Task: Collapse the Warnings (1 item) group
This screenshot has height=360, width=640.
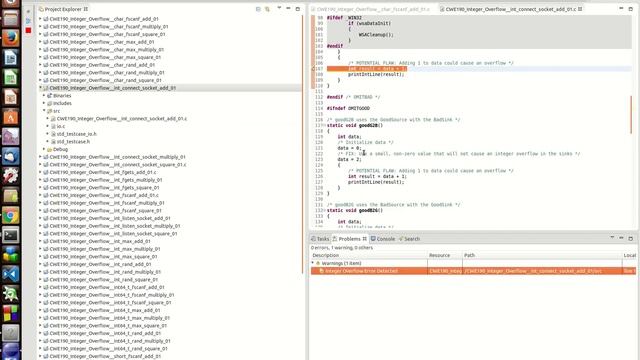Action: 313,263
